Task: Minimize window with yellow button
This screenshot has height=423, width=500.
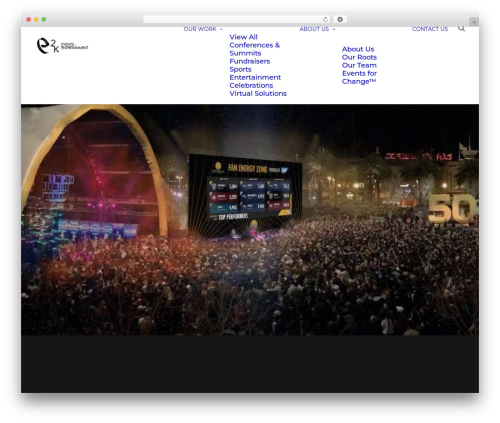Action: pos(36,19)
